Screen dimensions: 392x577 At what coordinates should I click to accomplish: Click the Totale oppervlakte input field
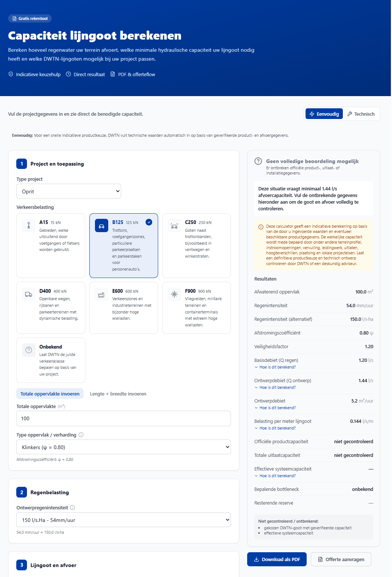pos(124,418)
